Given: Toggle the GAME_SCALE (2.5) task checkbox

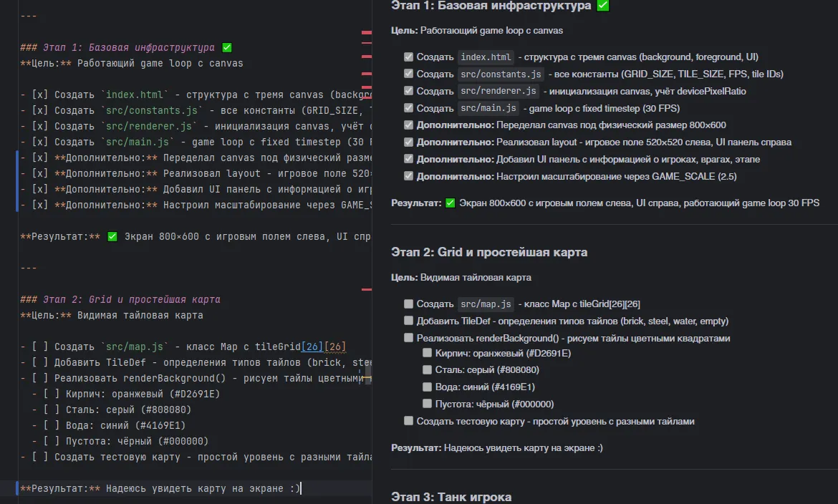Looking at the screenshot, I should (408, 176).
